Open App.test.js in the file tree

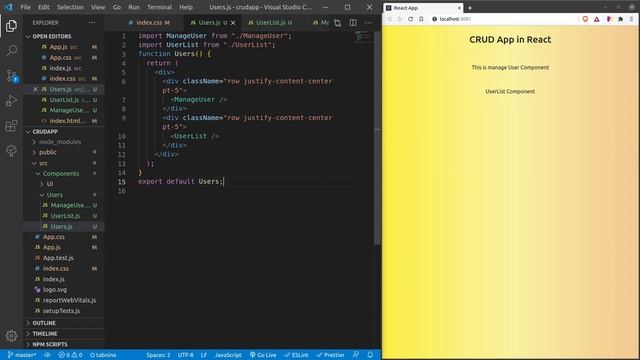(58, 258)
